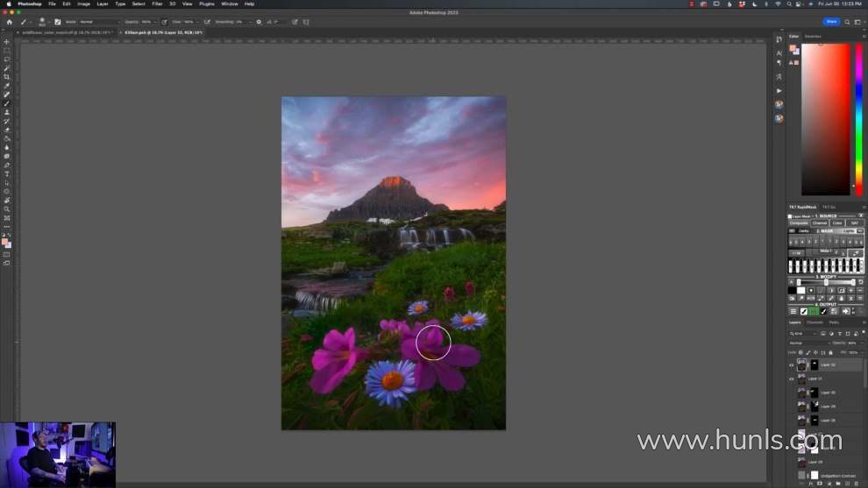Toggle the Layer Mask checkbox in TK7 panel
This screenshot has width=868, height=488.
pyautogui.click(x=790, y=216)
